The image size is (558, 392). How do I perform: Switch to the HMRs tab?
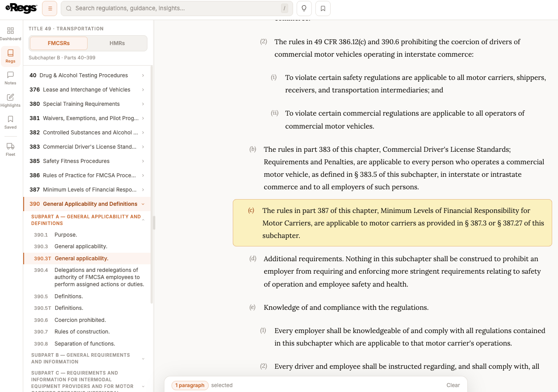(x=117, y=43)
